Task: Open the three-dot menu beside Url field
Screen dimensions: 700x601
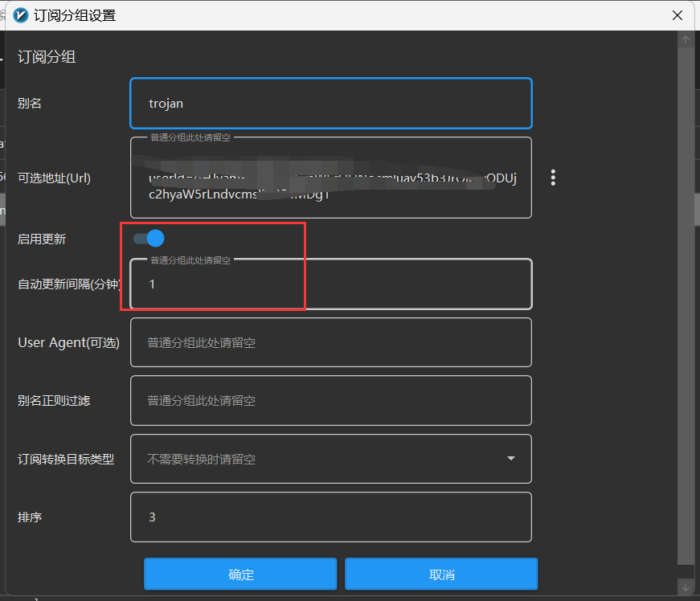Action: (x=553, y=178)
